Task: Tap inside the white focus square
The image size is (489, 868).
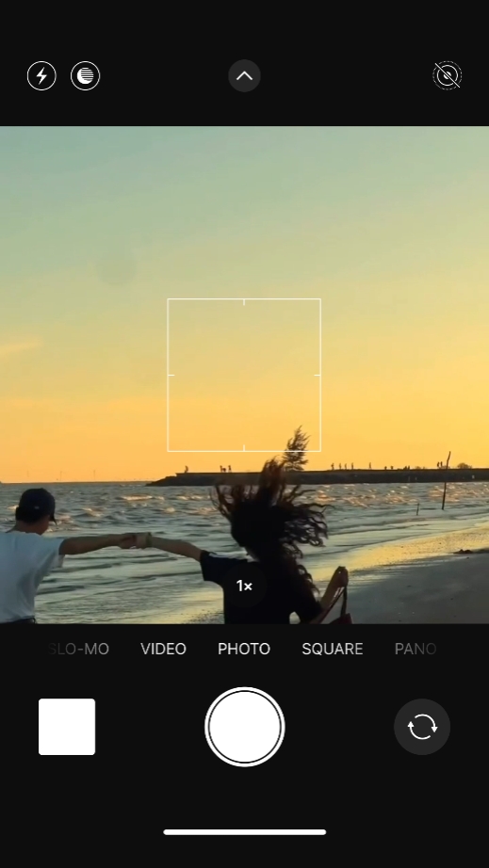Action: coord(244,375)
